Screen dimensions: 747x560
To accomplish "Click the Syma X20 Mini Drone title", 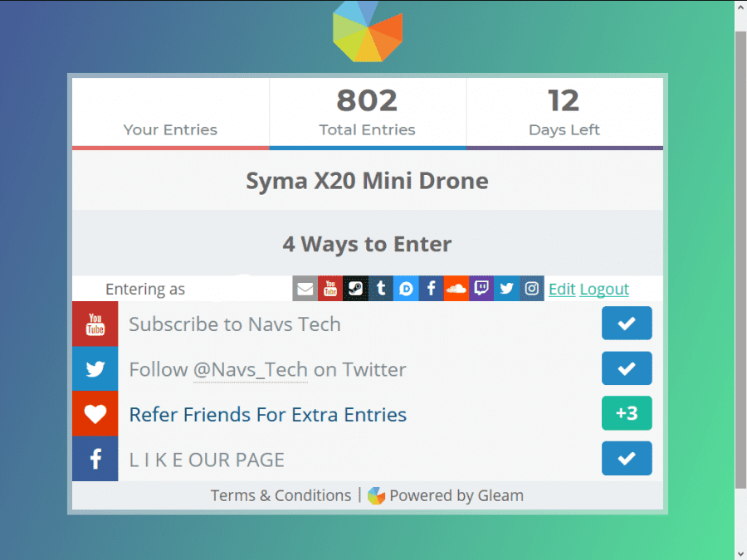I will pos(368,181).
